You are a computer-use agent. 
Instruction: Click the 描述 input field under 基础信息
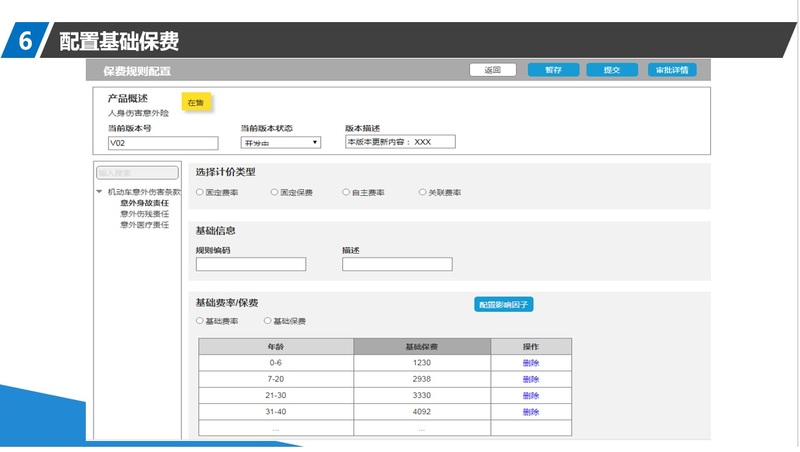(397, 264)
